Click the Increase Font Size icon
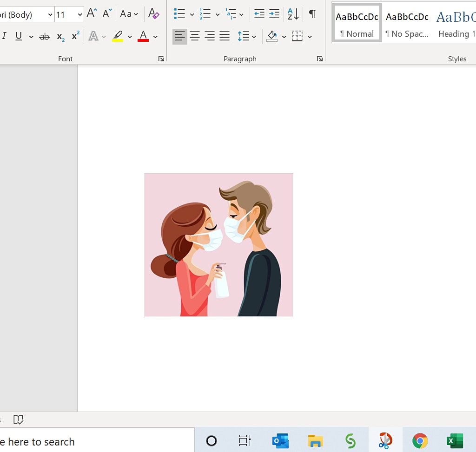Screen dimensions: 476x452 click(x=92, y=14)
